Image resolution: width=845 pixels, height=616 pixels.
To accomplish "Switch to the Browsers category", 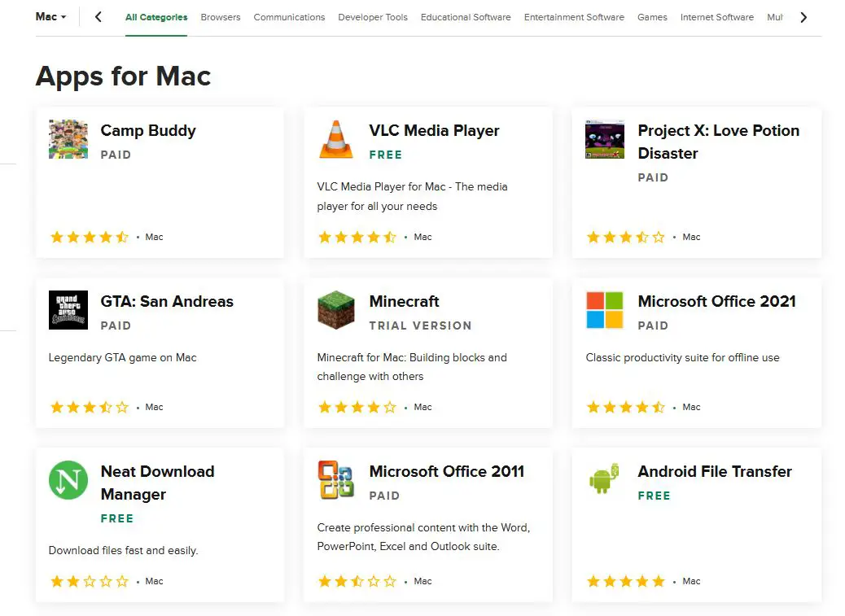I will pos(220,17).
